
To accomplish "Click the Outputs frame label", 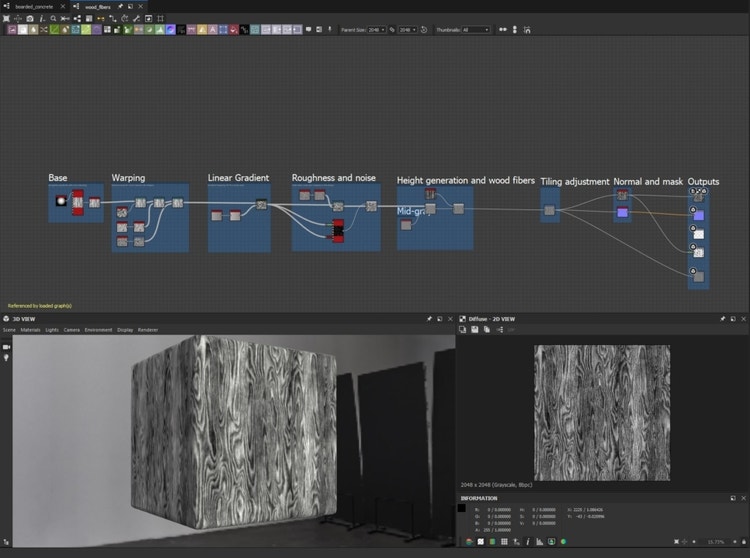I will (x=703, y=181).
